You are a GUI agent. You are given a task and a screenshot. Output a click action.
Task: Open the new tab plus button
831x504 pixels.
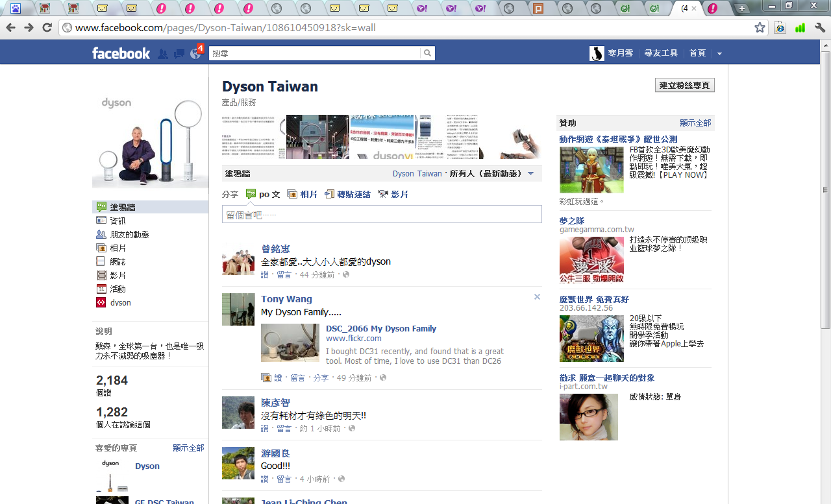pos(742,8)
